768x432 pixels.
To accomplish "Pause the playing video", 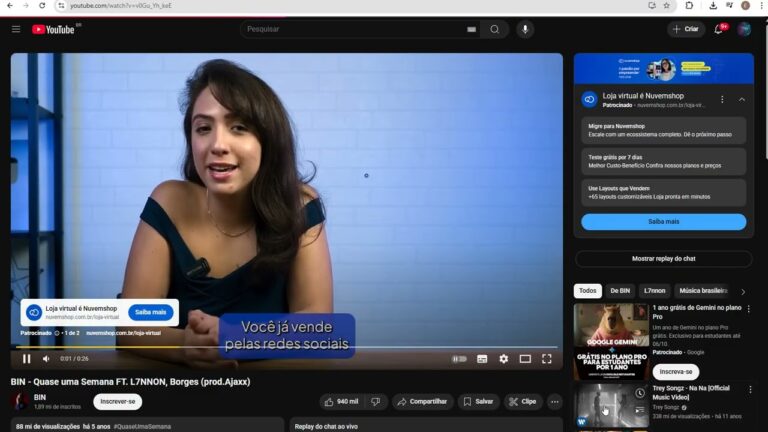I will point(27,359).
